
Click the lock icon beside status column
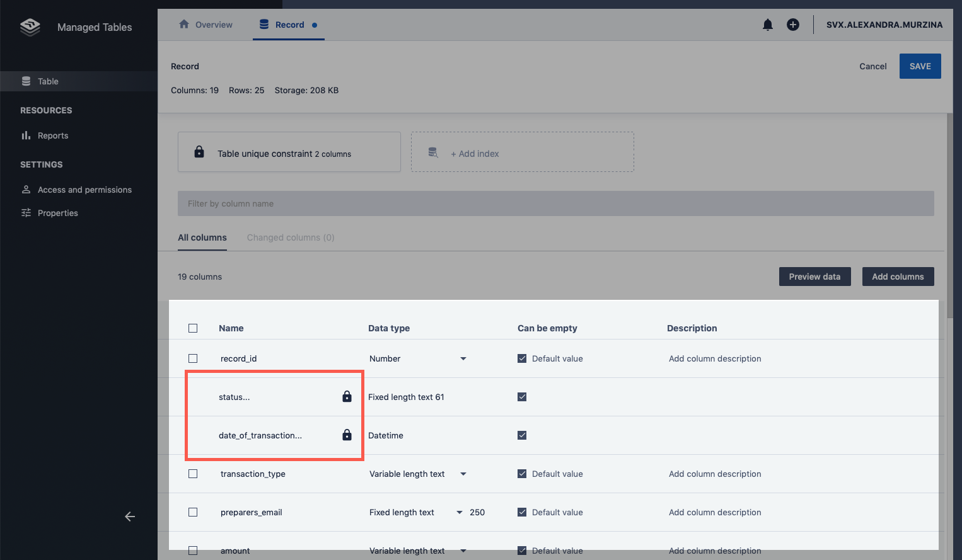tap(347, 397)
